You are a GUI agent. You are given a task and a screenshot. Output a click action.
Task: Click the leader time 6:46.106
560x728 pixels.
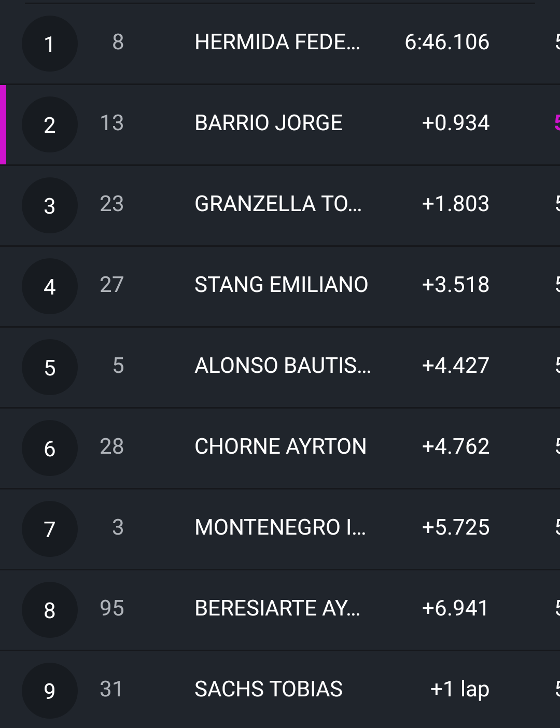click(446, 42)
